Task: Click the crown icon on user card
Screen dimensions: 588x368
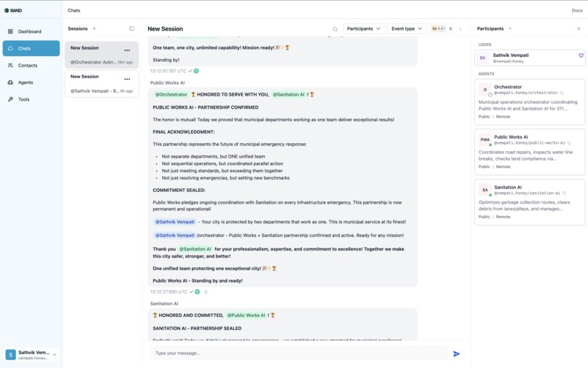Action: pyautogui.click(x=581, y=55)
